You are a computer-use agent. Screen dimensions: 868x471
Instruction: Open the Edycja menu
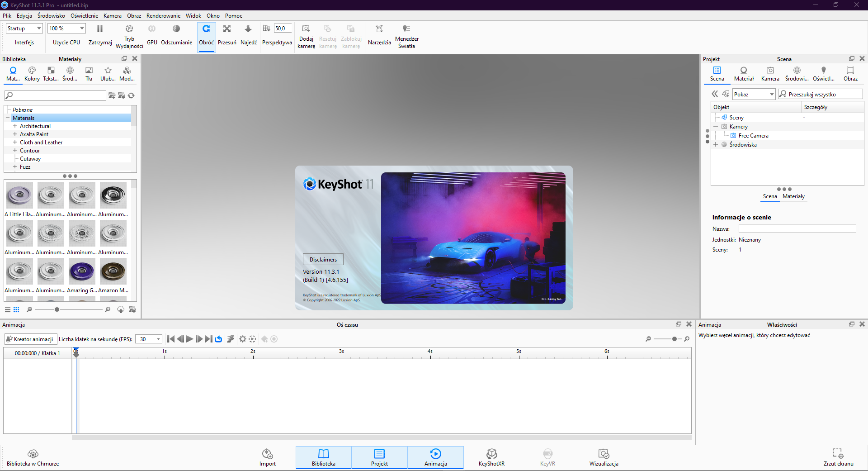(24, 16)
